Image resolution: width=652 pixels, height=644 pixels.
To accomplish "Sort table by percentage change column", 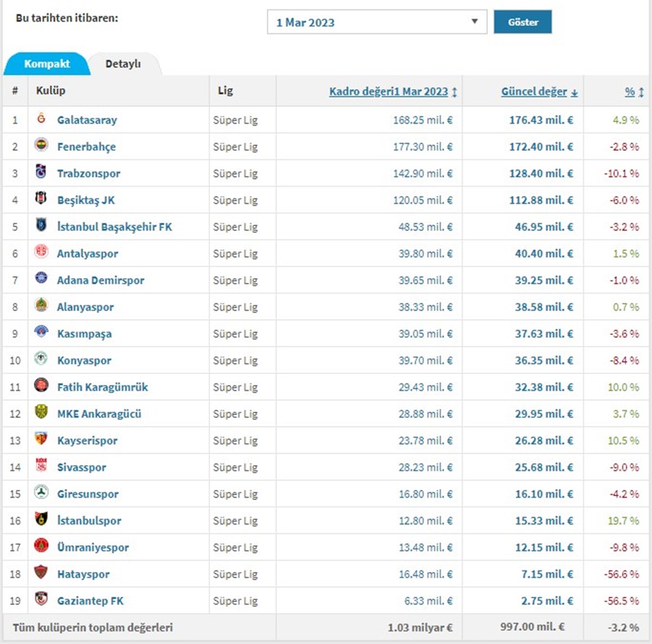I will (630, 92).
